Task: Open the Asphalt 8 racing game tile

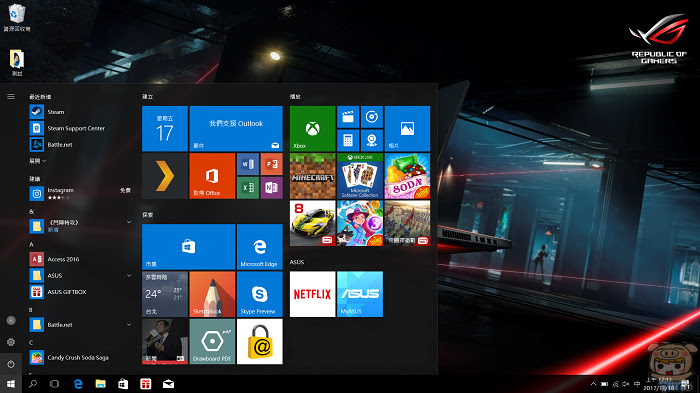Action: click(x=312, y=223)
